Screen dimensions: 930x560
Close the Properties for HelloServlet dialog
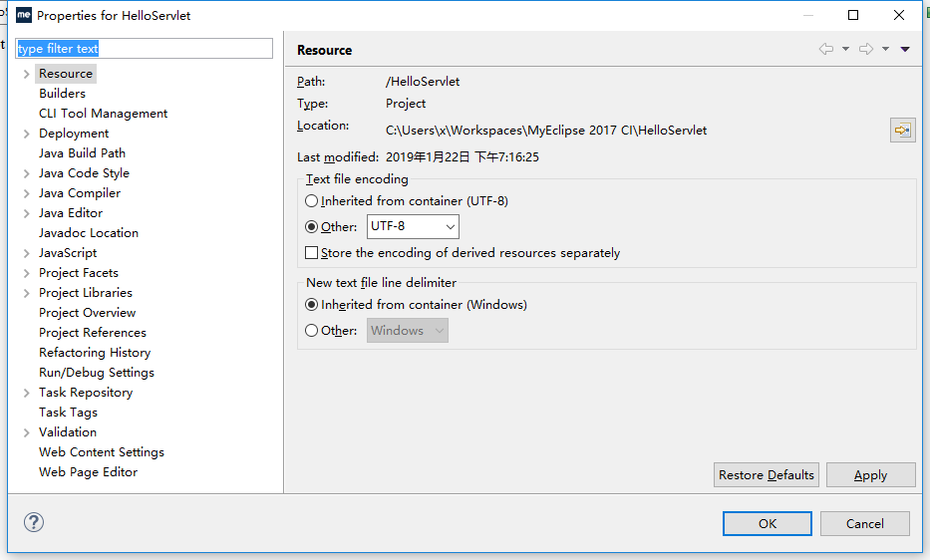[x=899, y=15]
